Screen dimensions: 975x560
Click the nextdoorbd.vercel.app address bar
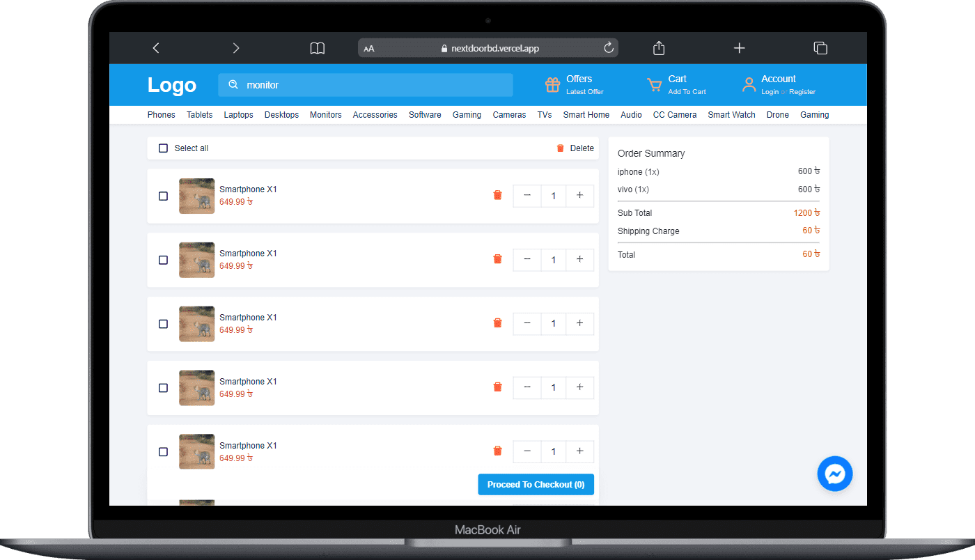click(488, 48)
